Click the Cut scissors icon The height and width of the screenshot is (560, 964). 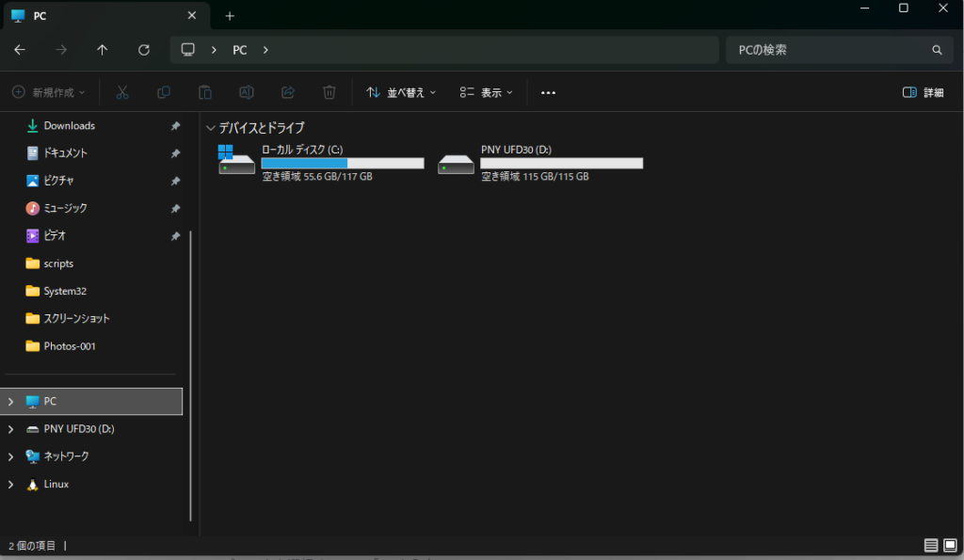122,92
